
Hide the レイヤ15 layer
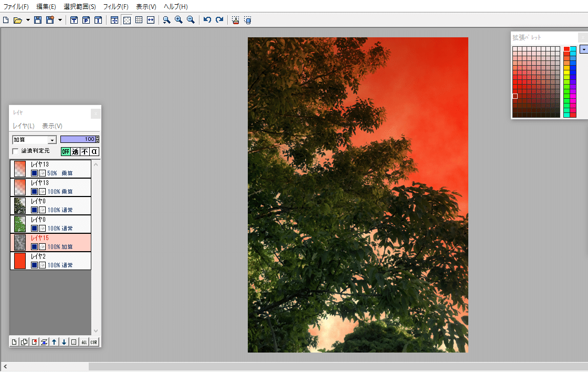[34, 246]
